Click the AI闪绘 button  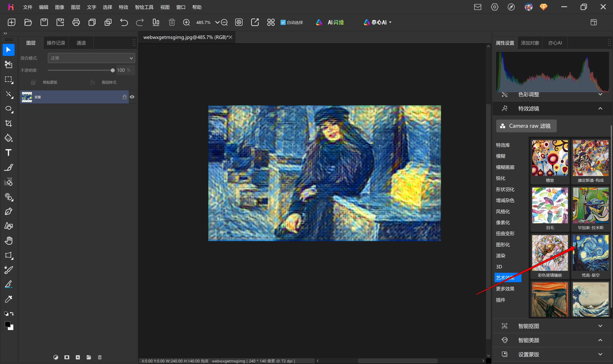coord(330,22)
